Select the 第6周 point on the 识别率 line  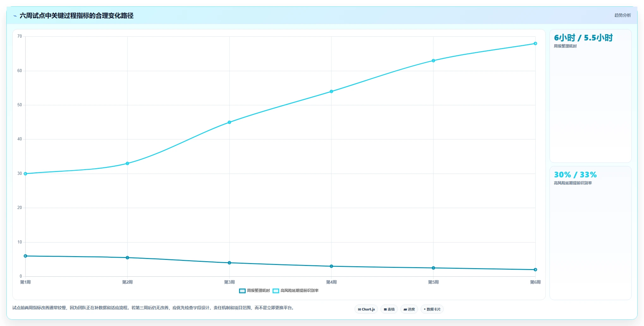pyautogui.click(x=535, y=44)
